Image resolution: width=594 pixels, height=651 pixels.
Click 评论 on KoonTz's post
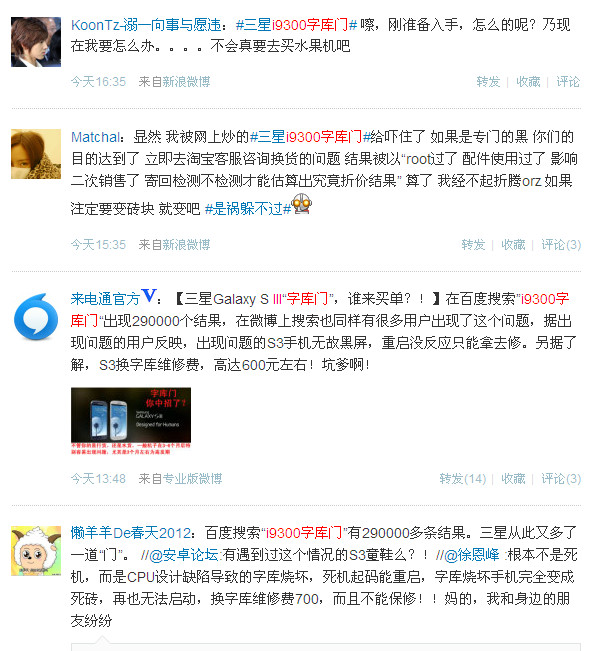568,82
